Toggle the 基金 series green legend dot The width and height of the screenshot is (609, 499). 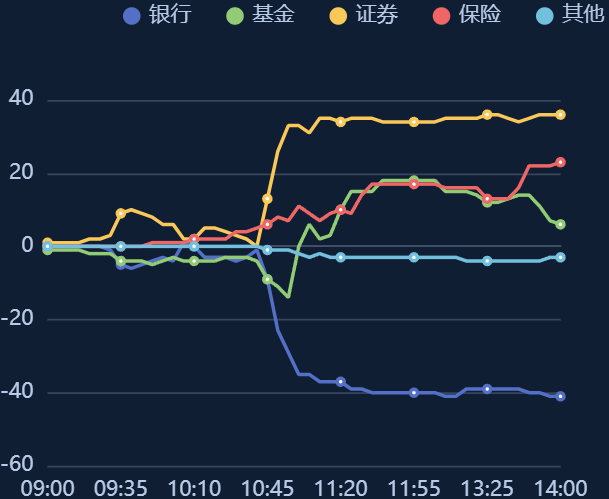pos(235,16)
